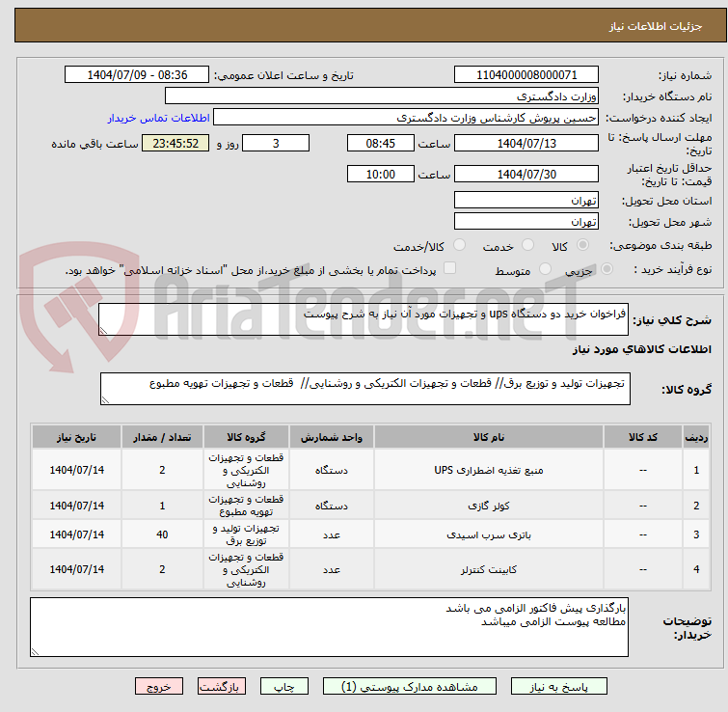
Task: Click the delivery province field
Action: (x=526, y=200)
